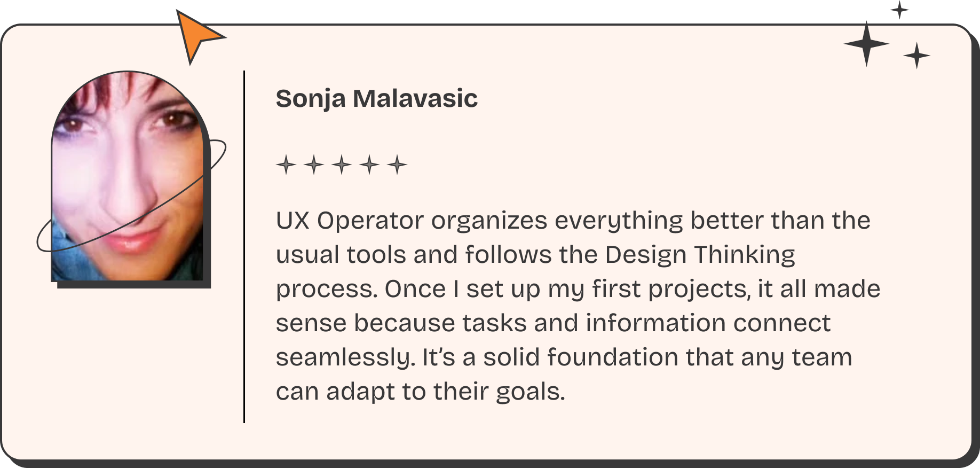Select the third rating star
Image resolution: width=980 pixels, height=468 pixels.
(x=342, y=165)
